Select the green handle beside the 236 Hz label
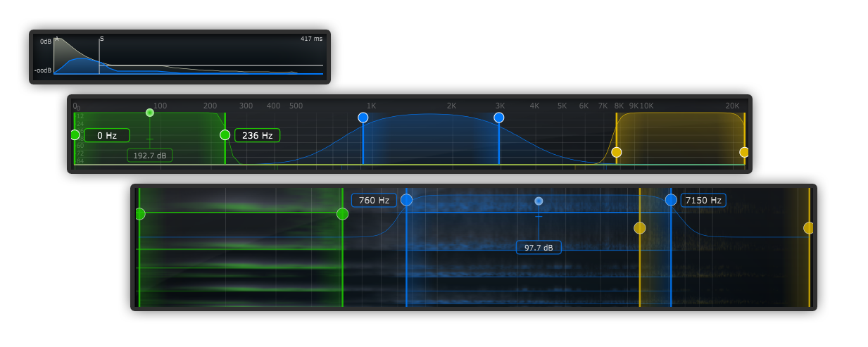 pos(225,134)
